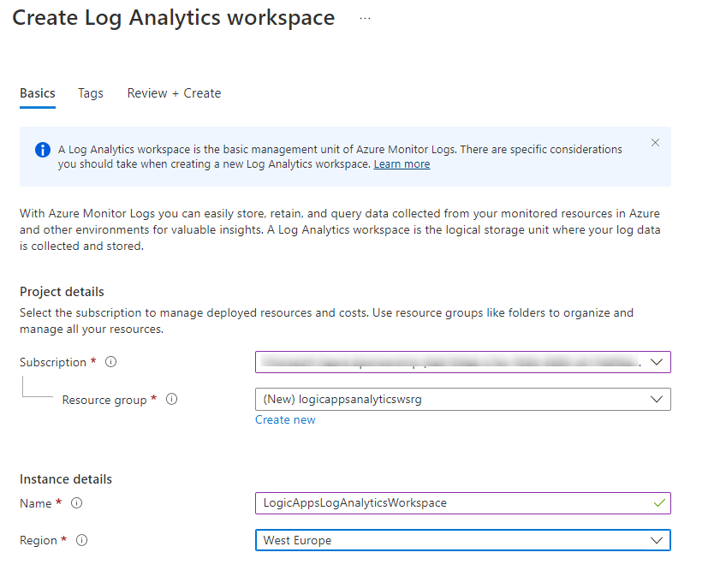Screen dimensions: 714x588
Task: Open the Learn more link in the banner
Action: point(402,164)
